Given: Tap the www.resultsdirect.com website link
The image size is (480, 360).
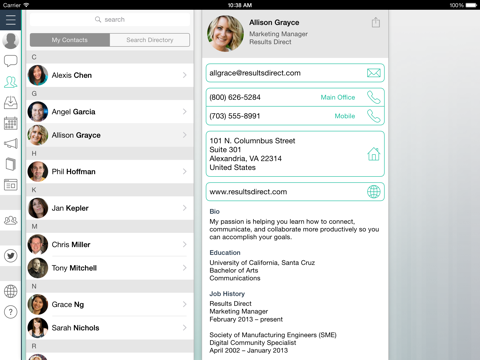Looking at the screenshot, I should [x=248, y=192].
